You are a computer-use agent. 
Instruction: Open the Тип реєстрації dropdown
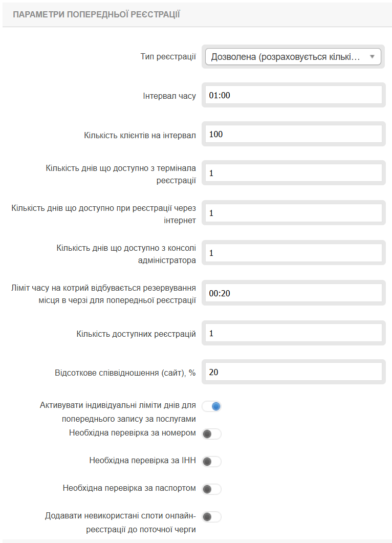[287, 57]
